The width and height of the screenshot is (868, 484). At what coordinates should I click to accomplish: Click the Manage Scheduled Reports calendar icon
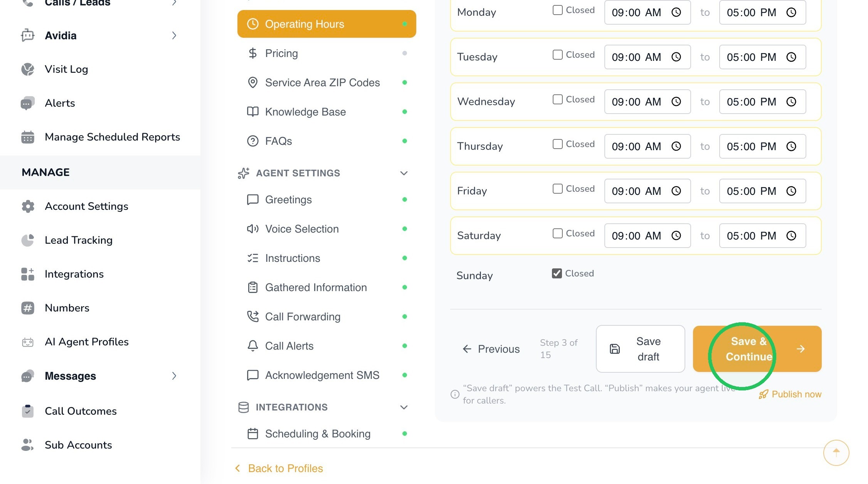pos(28,137)
